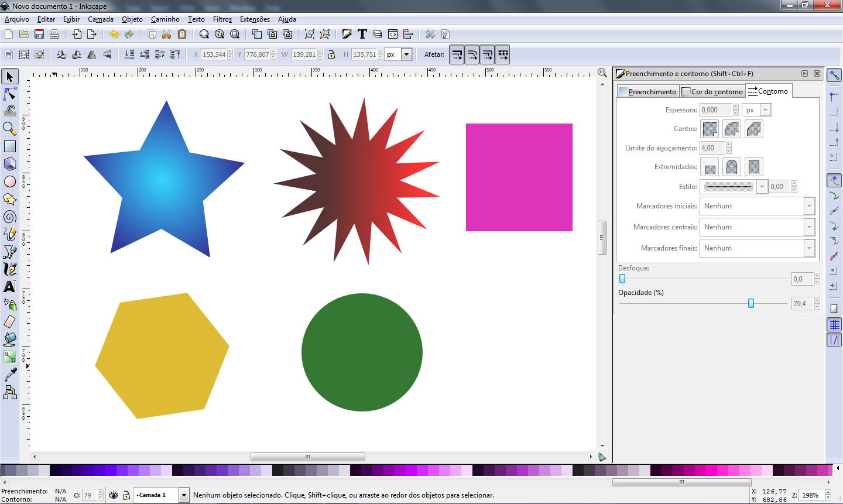Select the Gradient tool
Image resolution: width=843 pixels, height=504 pixels.
point(10,356)
